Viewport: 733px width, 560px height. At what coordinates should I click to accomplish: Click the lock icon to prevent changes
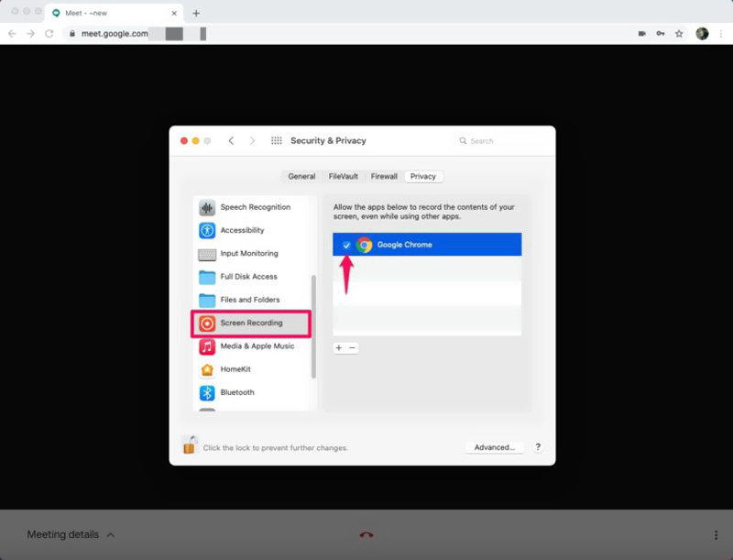click(x=190, y=445)
